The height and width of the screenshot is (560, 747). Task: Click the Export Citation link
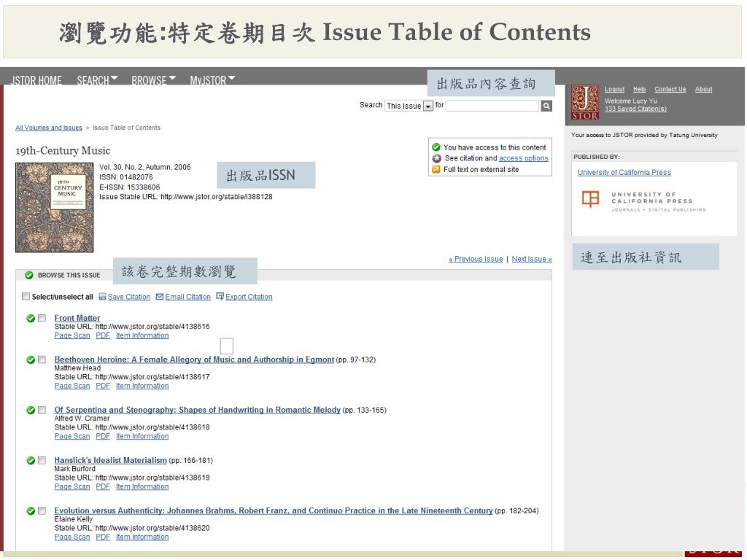[x=249, y=297]
